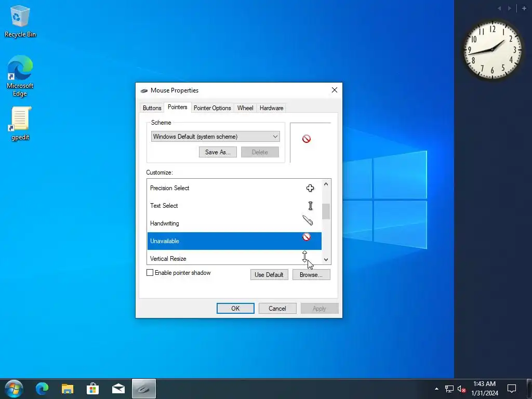Click the Customize list scroll up arrow
The height and width of the screenshot is (399, 532).
pos(326,184)
